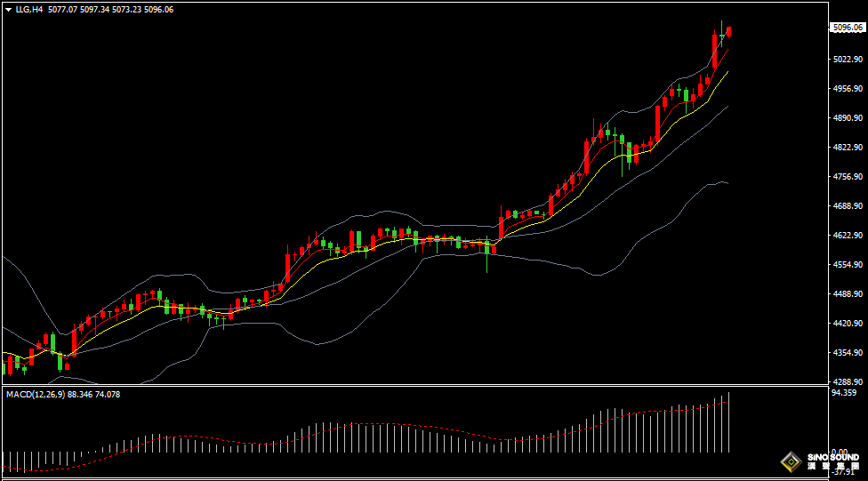Click the MACD signal value 74.078
Screen dimensions: 868x481
[x=108, y=394]
